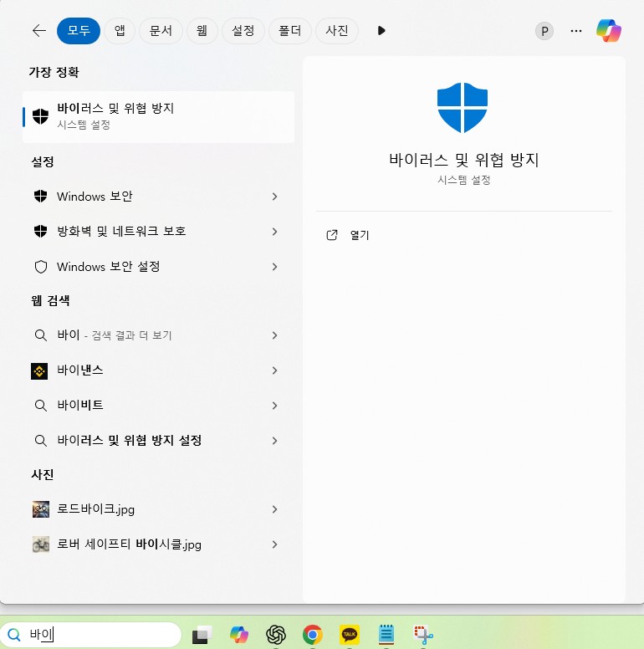Screen dimensions: 644x649
Task: Open the 로드바이크.jpg photo thumbnail
Action: [40, 509]
